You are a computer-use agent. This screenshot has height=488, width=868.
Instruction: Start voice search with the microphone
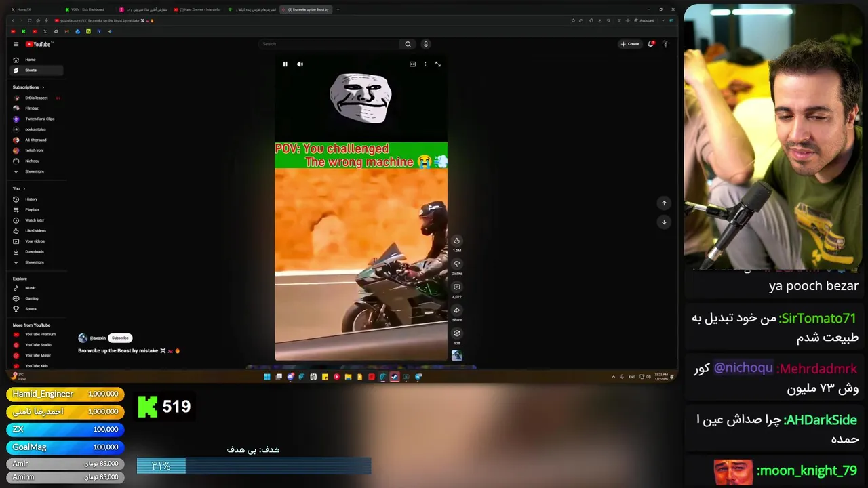(x=426, y=44)
